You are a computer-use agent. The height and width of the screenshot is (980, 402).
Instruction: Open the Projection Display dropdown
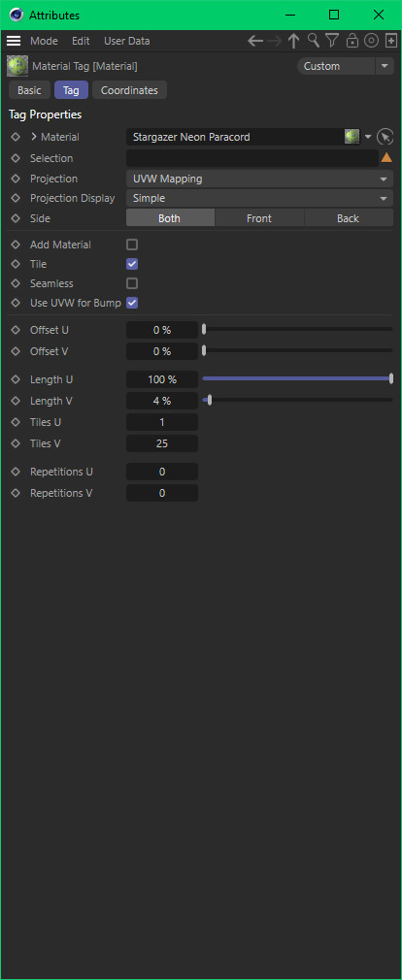[x=259, y=198]
